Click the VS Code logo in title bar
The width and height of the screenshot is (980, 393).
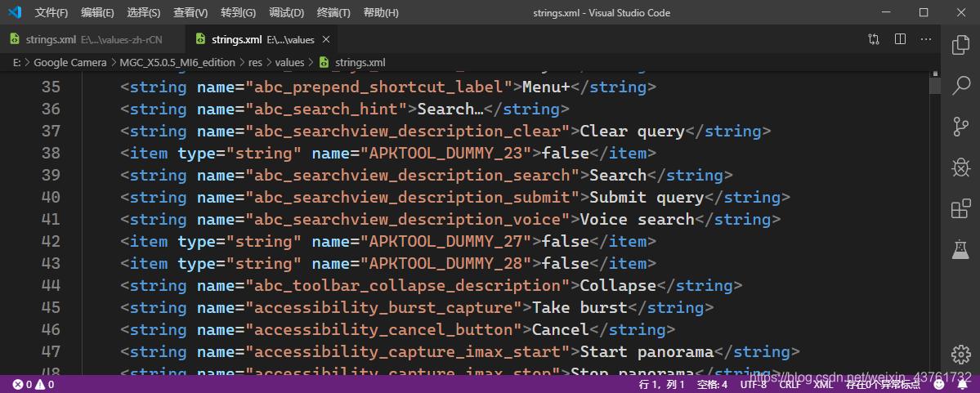pos(15,12)
